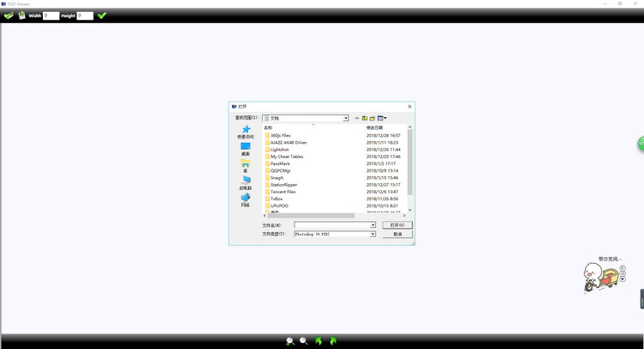
Task: Click the save file icon with green arrow
Action: (x=21, y=15)
